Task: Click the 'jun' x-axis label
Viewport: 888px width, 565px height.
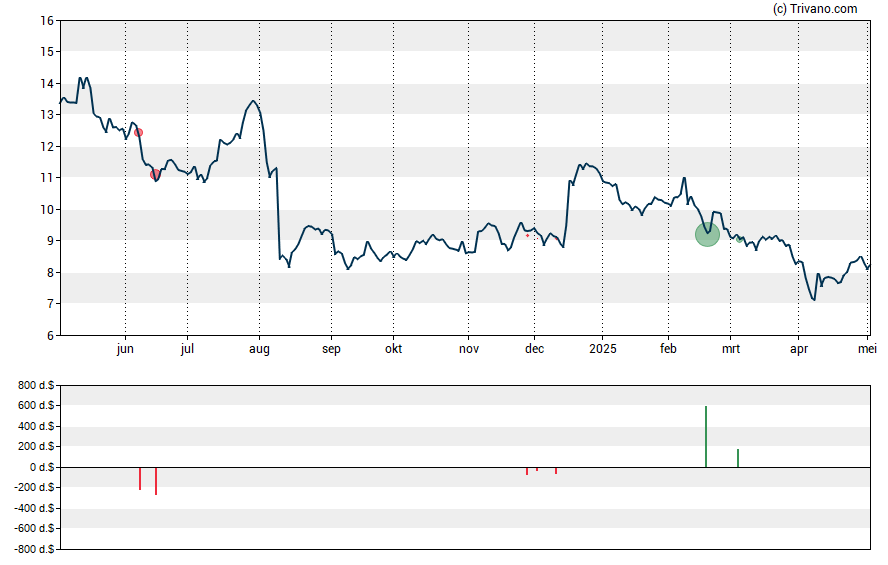Action: (x=125, y=349)
